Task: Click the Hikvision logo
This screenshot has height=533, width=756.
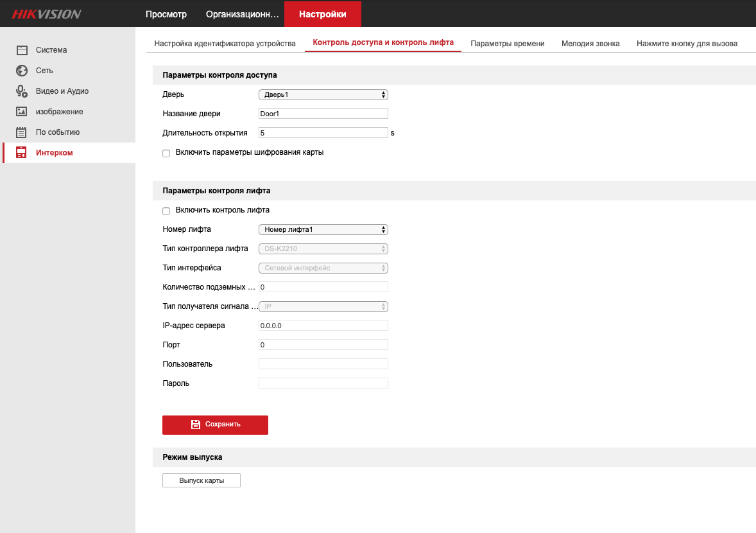Action: [47, 14]
